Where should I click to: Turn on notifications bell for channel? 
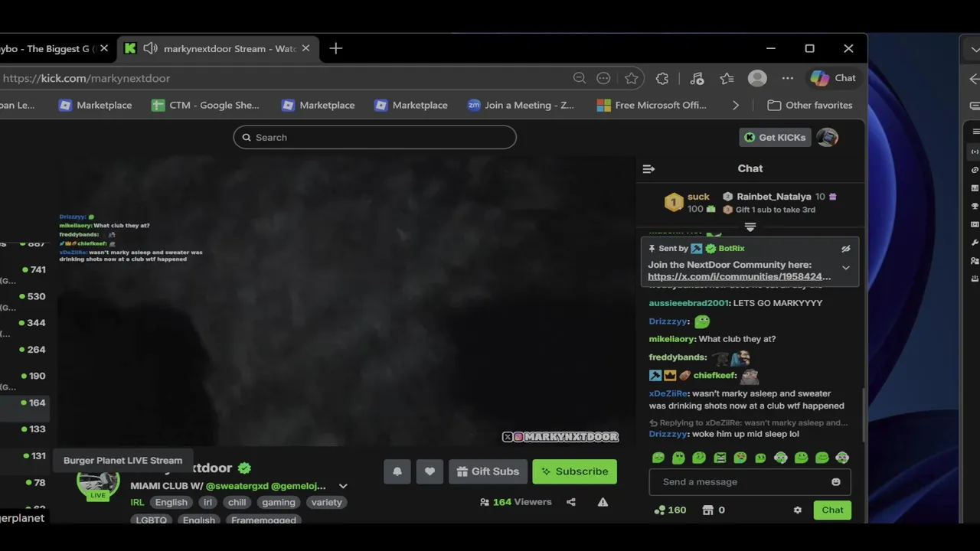pyautogui.click(x=397, y=471)
